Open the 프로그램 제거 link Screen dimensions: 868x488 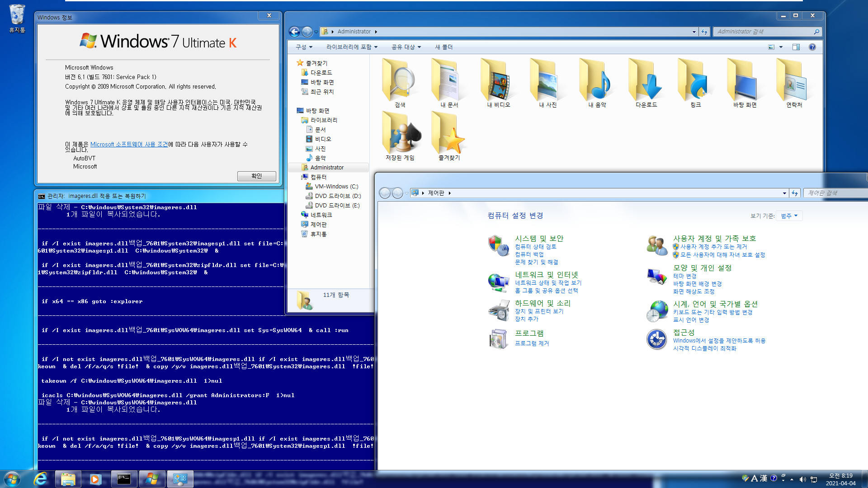(x=532, y=343)
